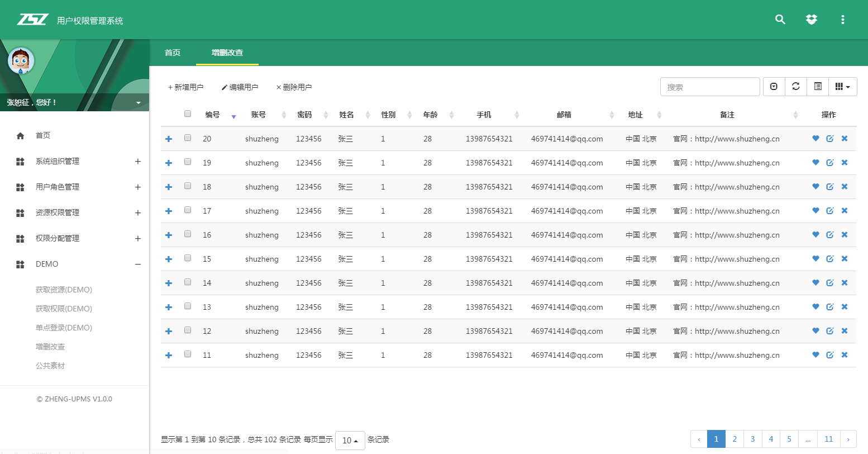Viewport: 868px width, 454px height.
Task: Click the edit icon in row 13
Action: tap(830, 306)
